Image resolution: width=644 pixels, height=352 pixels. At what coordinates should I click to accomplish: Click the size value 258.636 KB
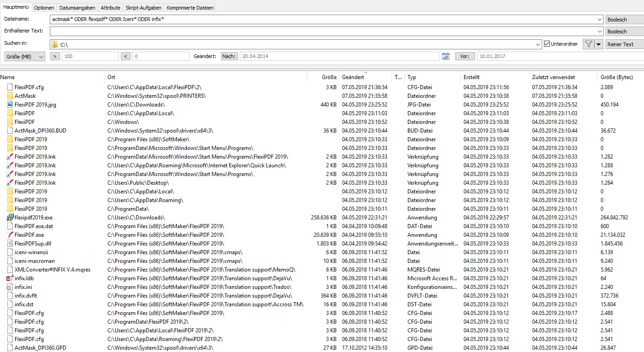click(323, 218)
